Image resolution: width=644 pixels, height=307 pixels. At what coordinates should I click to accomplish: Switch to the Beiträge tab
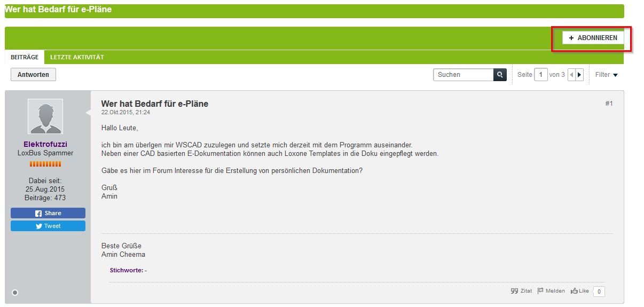(x=25, y=57)
